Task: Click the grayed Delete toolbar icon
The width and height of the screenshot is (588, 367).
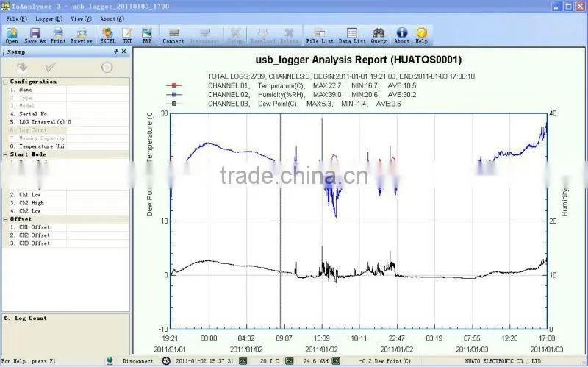Action: click(289, 32)
